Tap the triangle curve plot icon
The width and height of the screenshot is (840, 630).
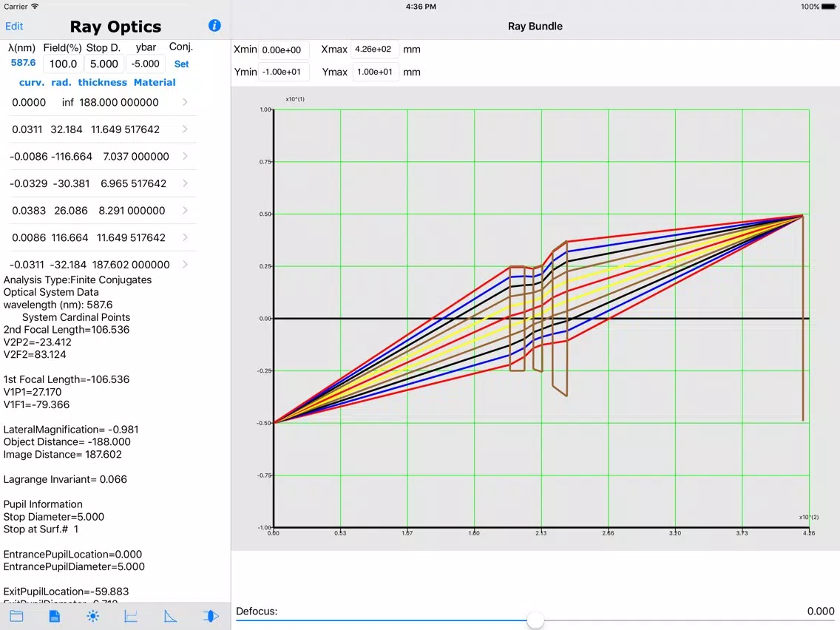pos(170,616)
